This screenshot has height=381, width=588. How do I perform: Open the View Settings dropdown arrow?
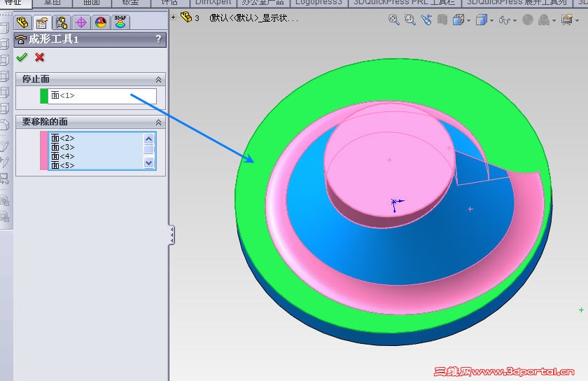577,20
